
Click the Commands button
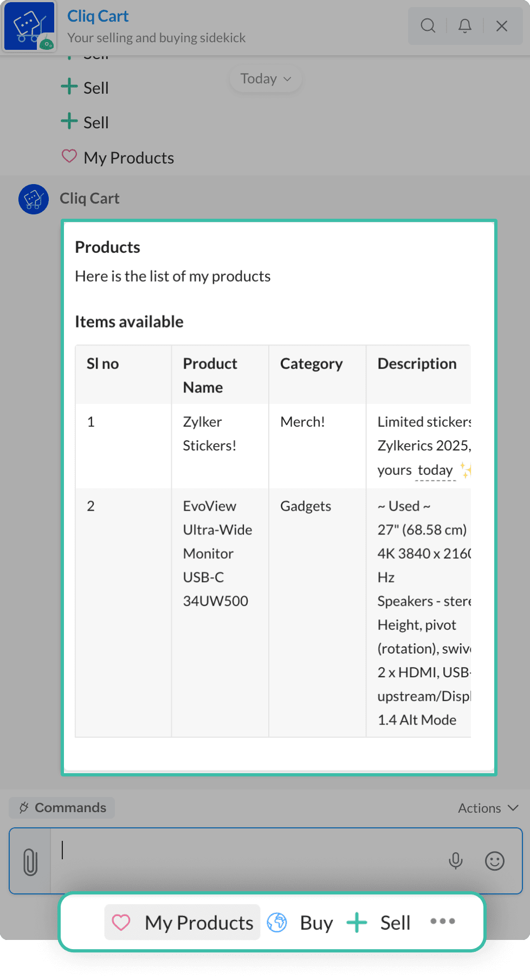62,807
